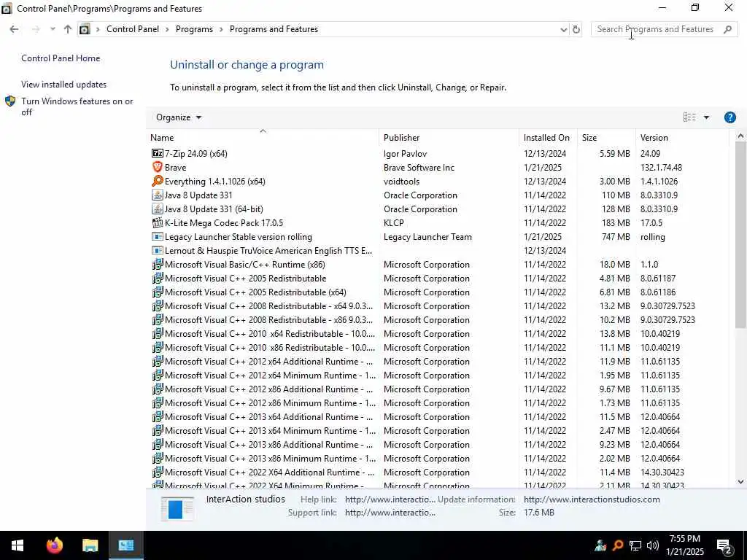Click the Java 8 Update 331 (64-bit) icon
Screen dimensions: 747x560
pos(158,209)
